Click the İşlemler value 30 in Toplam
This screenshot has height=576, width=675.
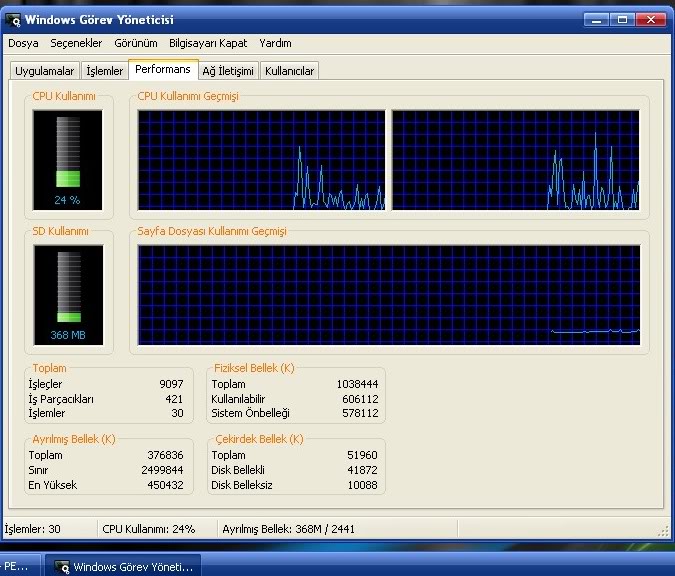[177, 413]
